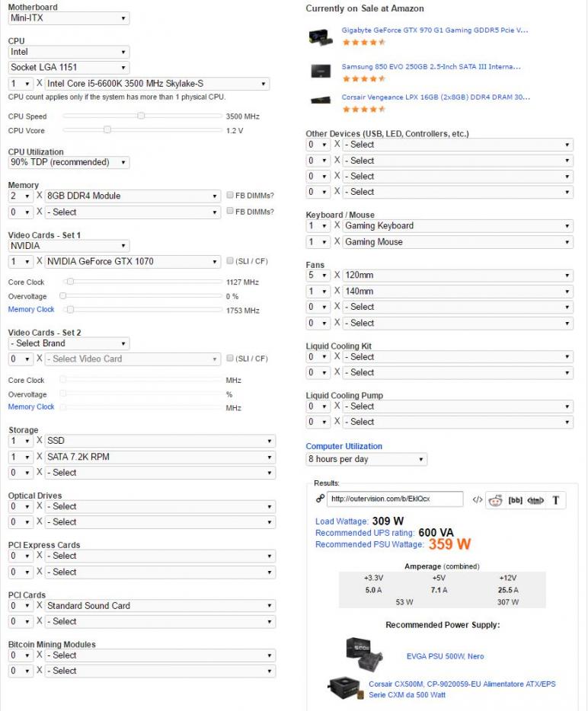Click the embed code </> icon
Viewport: 588px width, 711px height.
pyautogui.click(x=477, y=500)
